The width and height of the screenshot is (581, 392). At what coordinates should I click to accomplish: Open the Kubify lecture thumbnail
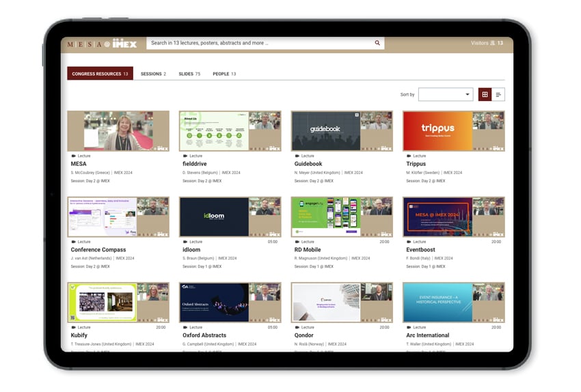(118, 302)
